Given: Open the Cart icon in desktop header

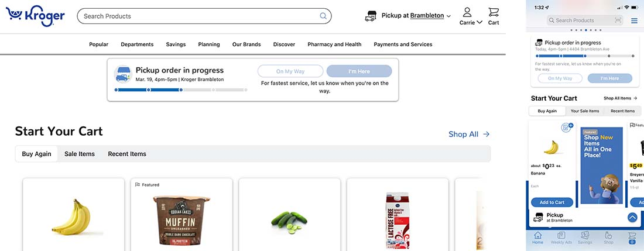Looking at the screenshot, I should click(x=494, y=16).
